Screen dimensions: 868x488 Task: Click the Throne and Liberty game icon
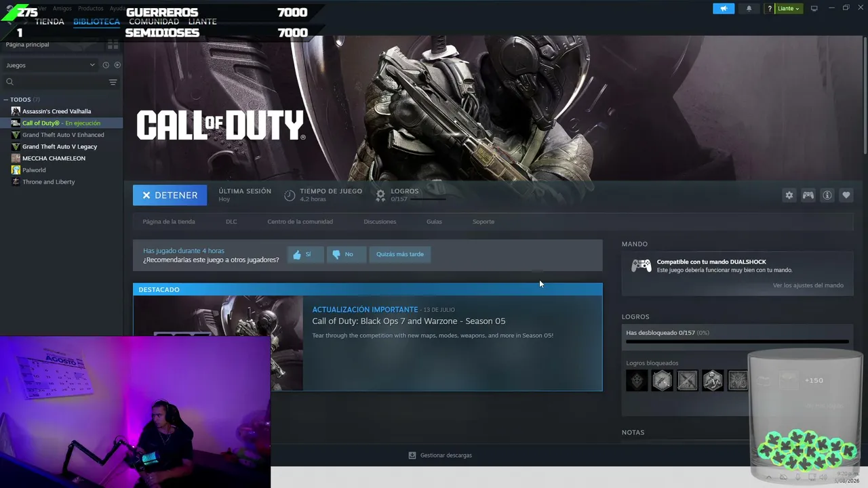click(x=16, y=182)
